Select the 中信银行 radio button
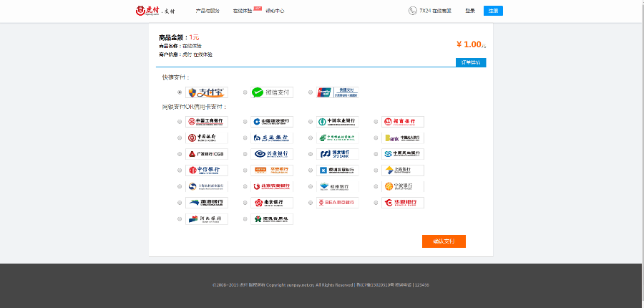This screenshot has height=308, width=644. point(180,170)
